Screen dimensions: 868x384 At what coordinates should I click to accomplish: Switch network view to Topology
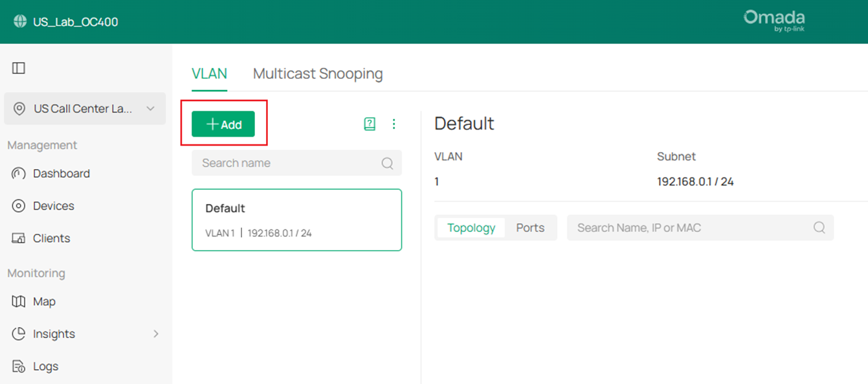coord(471,227)
